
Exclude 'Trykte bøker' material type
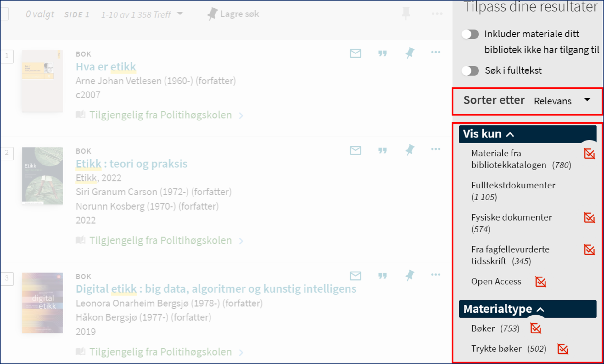click(x=562, y=349)
